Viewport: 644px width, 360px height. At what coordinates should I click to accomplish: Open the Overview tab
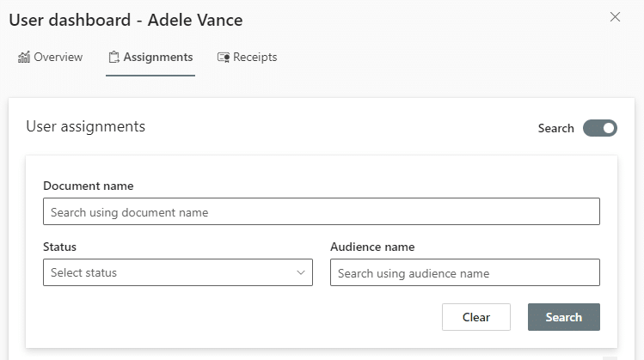point(50,57)
